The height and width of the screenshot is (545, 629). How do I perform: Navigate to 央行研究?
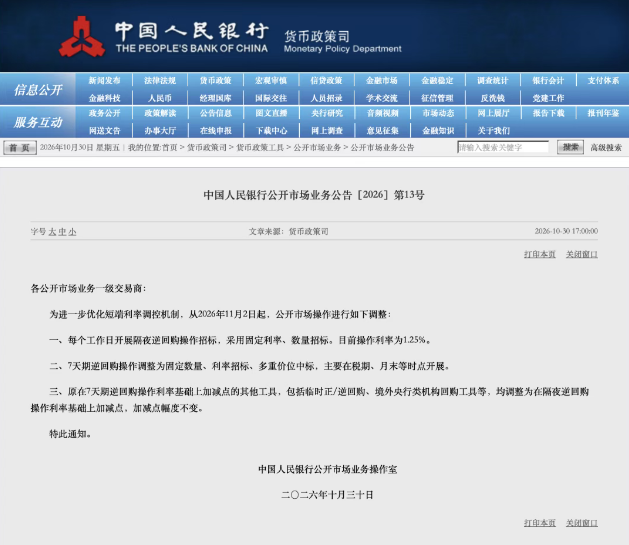click(326, 113)
